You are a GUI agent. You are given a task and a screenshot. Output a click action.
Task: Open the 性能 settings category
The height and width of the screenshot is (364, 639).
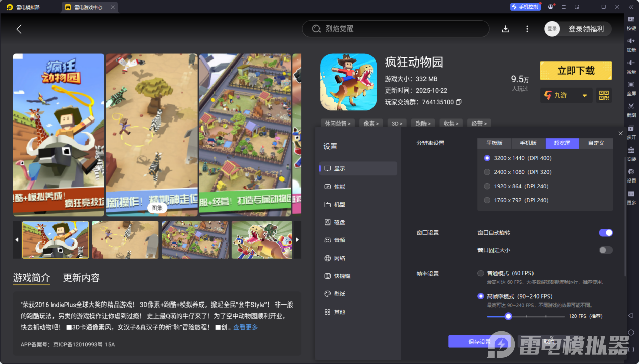pos(358,187)
